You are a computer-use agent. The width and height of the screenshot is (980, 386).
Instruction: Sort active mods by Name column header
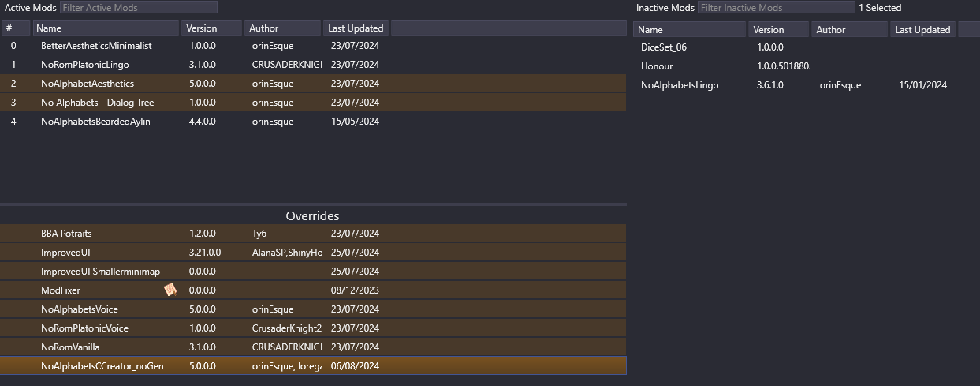(x=106, y=28)
